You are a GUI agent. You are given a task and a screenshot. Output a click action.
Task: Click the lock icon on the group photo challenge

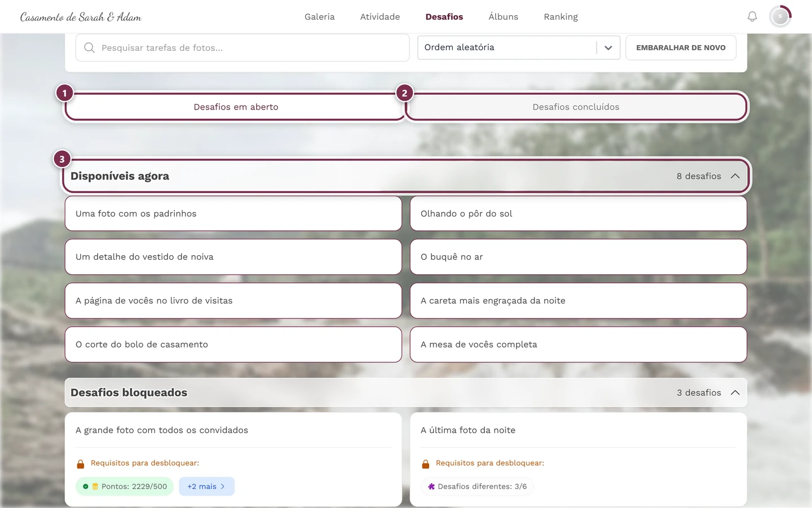[81, 463]
